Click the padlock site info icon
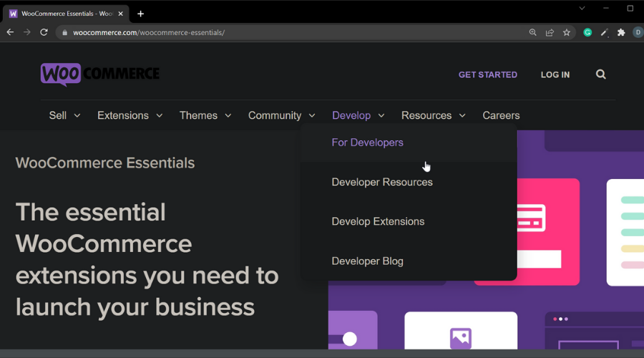Viewport: 644px width, 358px height. 64,32
